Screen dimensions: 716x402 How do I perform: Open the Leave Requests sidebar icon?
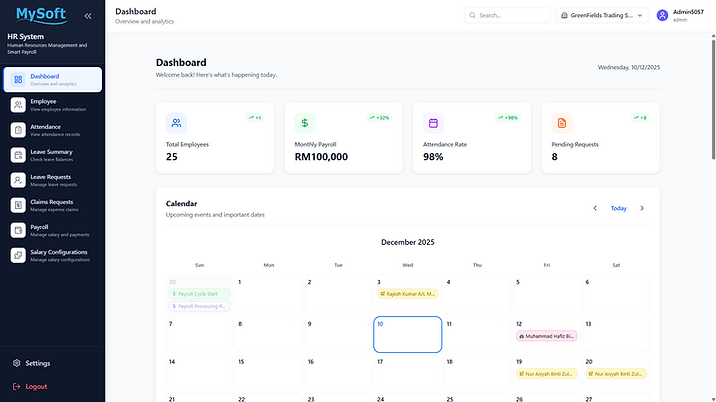tap(18, 180)
